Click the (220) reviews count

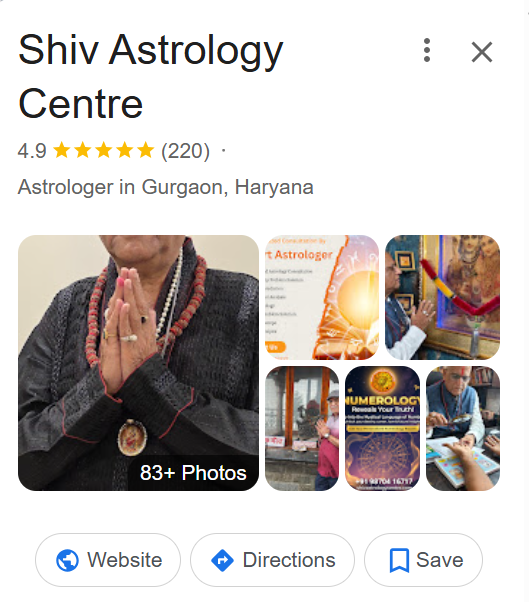185,150
